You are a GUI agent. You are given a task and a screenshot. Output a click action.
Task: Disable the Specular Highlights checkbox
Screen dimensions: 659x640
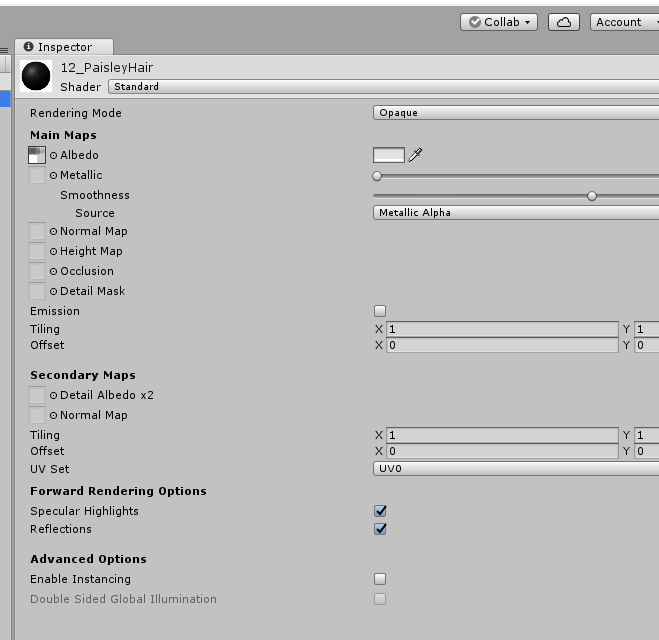coord(380,511)
